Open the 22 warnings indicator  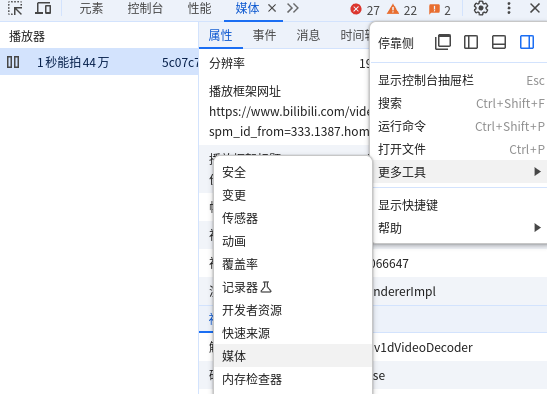coord(402,9)
